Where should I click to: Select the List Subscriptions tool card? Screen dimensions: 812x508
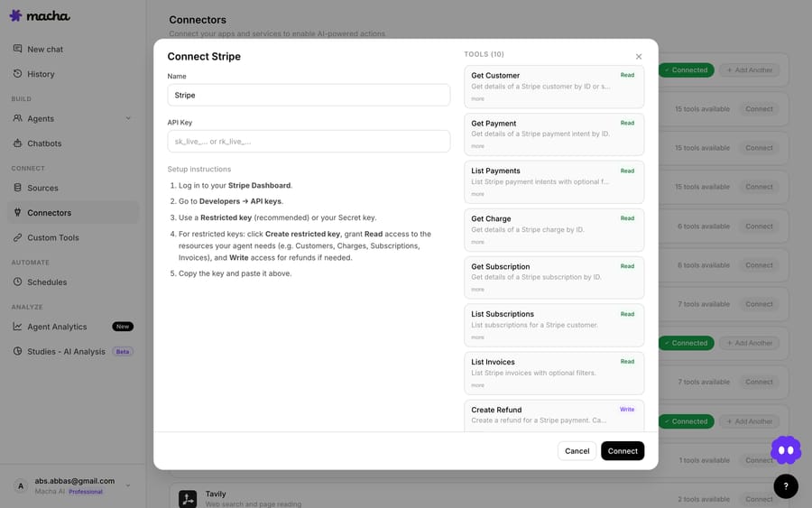click(x=554, y=326)
